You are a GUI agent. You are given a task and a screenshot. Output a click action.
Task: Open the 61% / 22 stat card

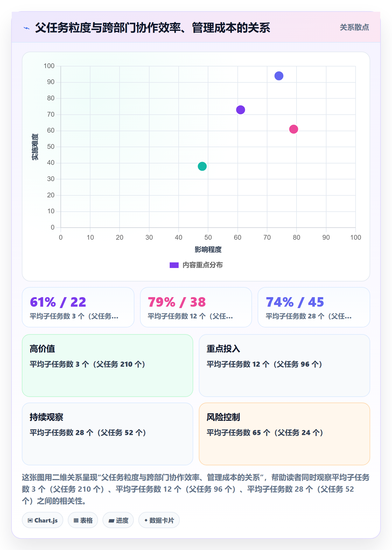78,307
